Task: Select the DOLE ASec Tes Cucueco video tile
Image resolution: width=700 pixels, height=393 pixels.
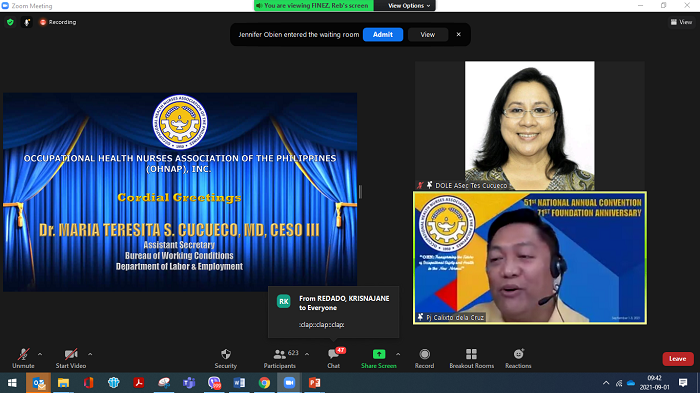Action: click(x=529, y=125)
